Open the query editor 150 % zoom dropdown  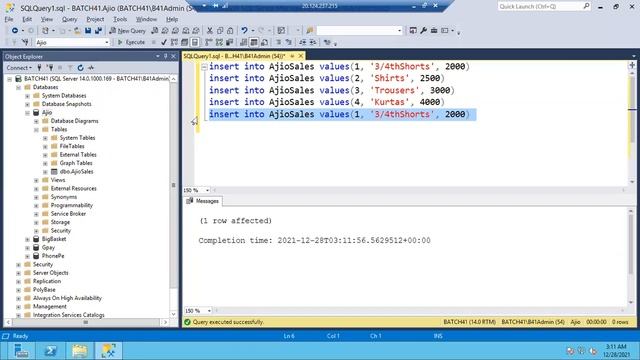[207, 190]
